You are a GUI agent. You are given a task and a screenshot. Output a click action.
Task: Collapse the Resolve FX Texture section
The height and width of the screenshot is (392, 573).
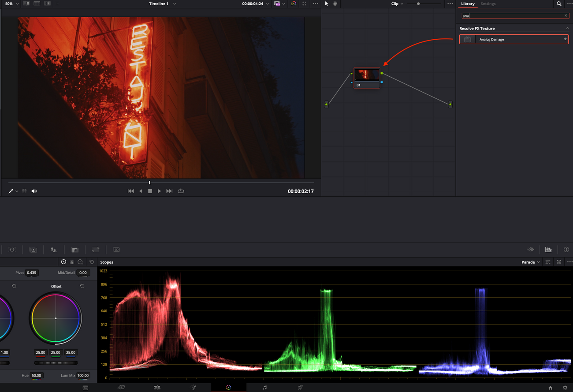click(567, 28)
